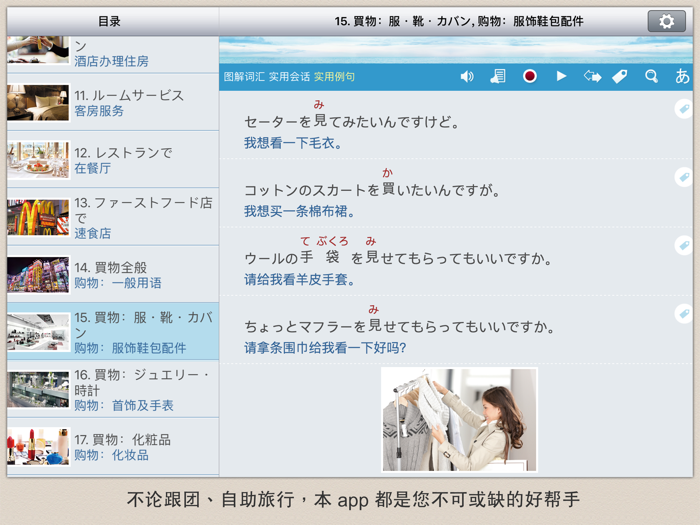Bookmark the セーターを見てみたい sentence
The height and width of the screenshot is (525, 700).
(x=683, y=109)
